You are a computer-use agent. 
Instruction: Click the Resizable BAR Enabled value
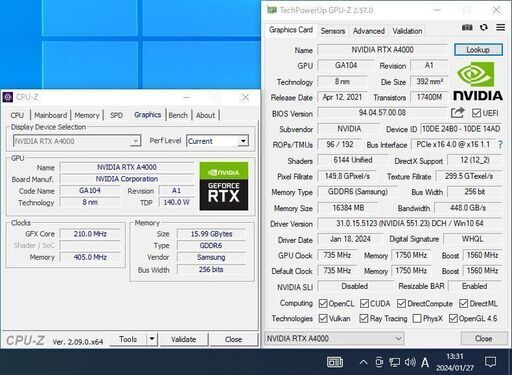click(x=475, y=286)
